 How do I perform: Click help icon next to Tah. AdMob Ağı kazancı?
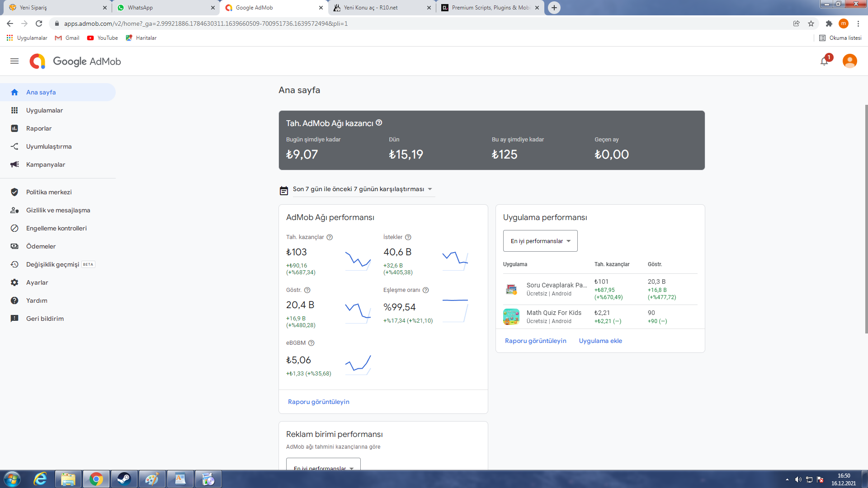[379, 122]
